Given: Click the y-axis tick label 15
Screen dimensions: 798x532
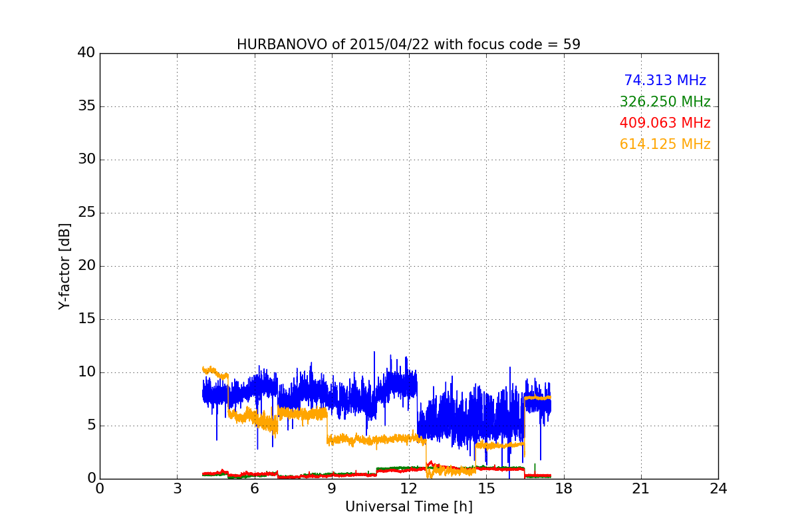Looking at the screenshot, I should [86, 319].
